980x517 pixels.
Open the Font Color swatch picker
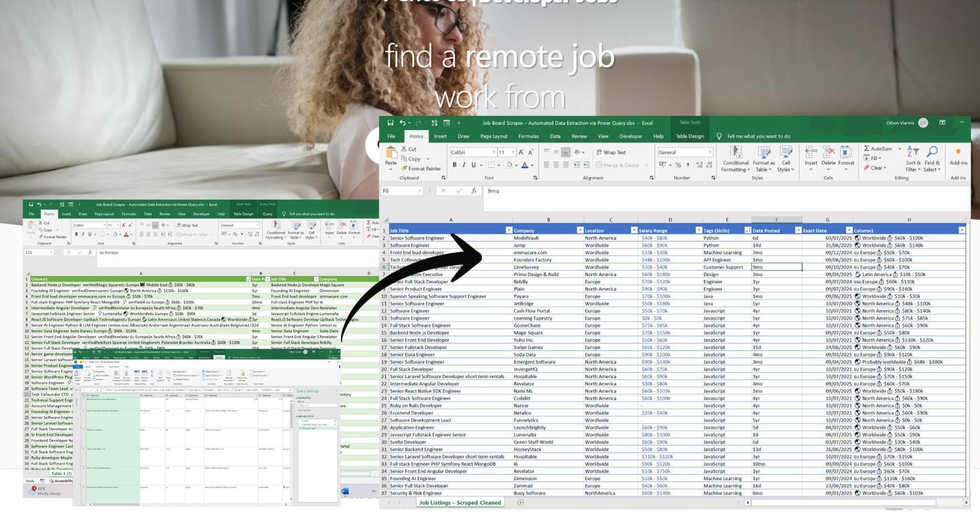tap(533, 166)
